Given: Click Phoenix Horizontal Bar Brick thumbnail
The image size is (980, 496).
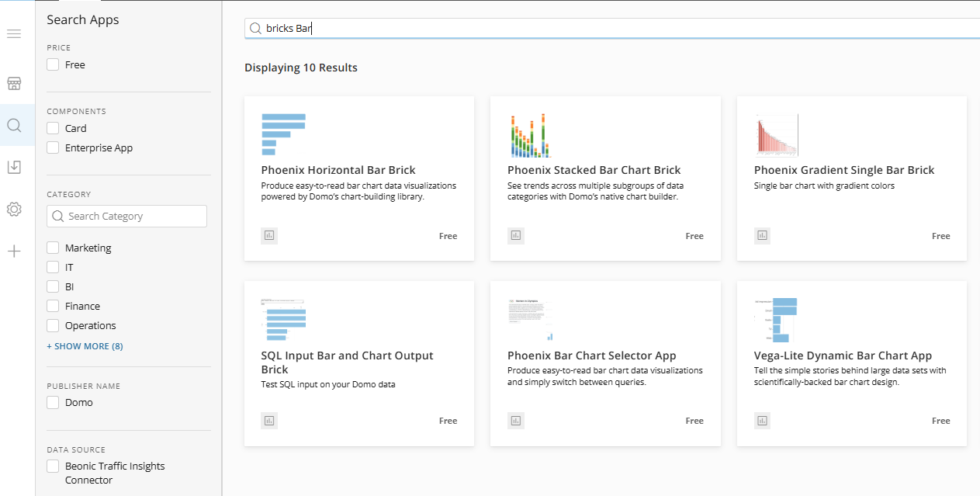Looking at the screenshot, I should (x=283, y=134).
